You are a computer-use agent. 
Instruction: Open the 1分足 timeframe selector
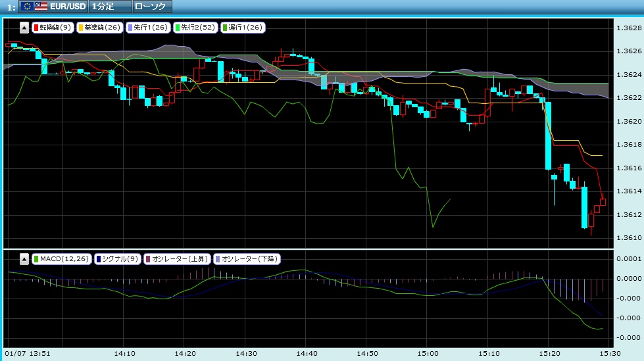(x=110, y=6)
